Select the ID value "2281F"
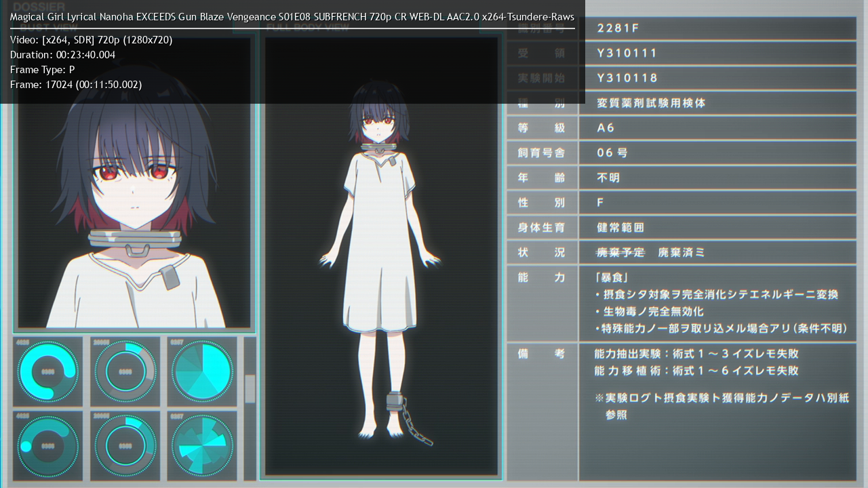Viewport: 868px width, 488px height. pyautogui.click(x=618, y=28)
